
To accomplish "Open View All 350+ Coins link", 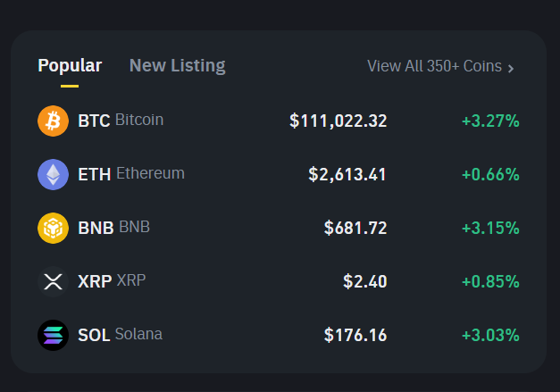I will [x=434, y=66].
